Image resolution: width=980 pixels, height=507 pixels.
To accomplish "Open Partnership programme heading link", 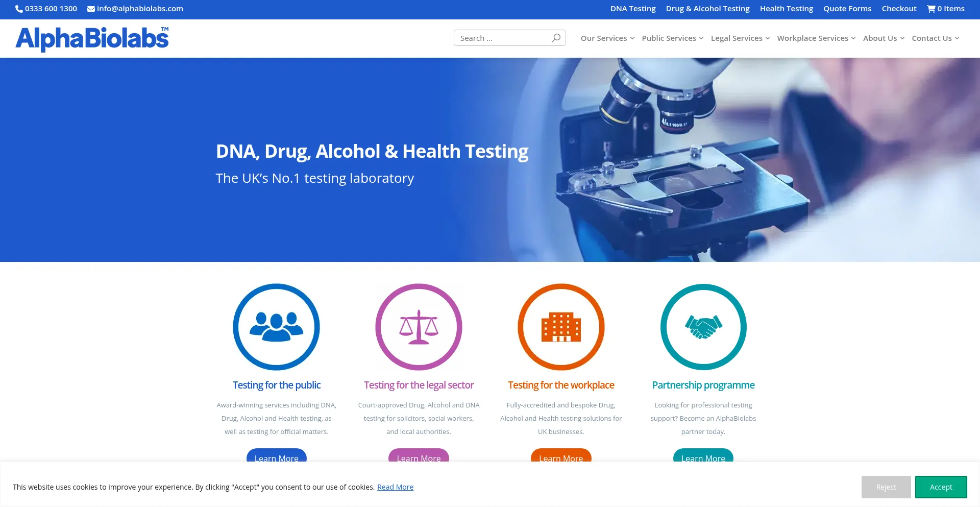I will (703, 385).
